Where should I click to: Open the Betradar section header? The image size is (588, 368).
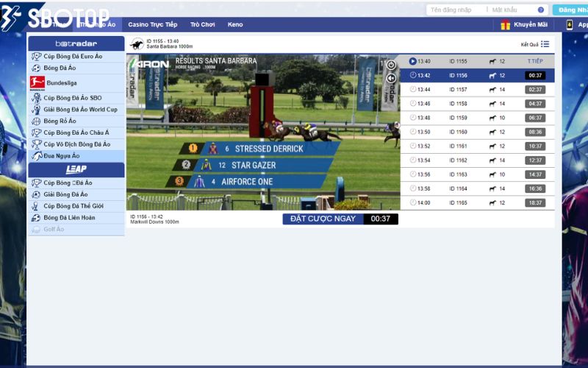pyautogui.click(x=76, y=43)
